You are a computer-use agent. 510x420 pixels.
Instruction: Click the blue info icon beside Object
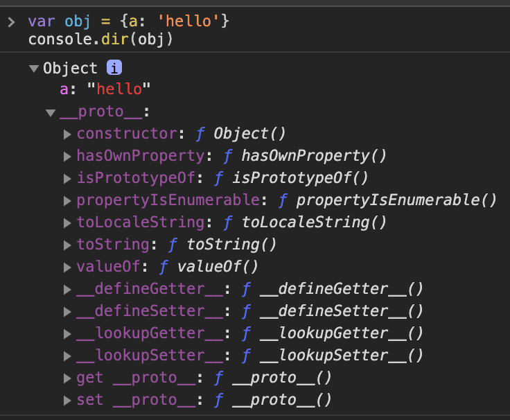point(114,68)
